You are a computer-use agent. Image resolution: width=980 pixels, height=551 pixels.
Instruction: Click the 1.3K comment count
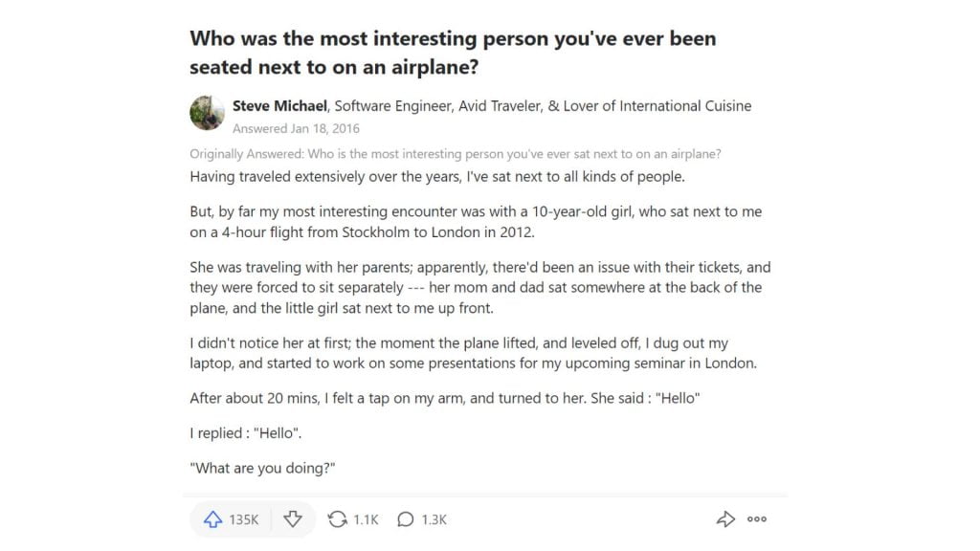coord(434,519)
